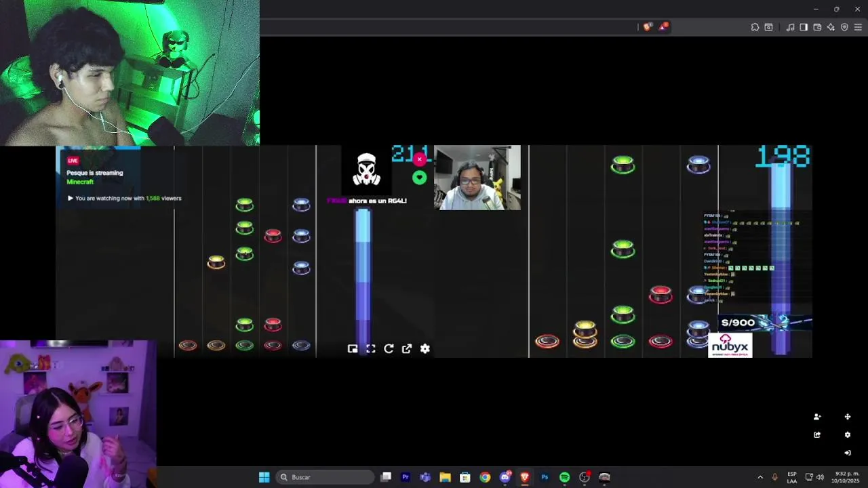Click the LIVE badge on the stream card
868x488 pixels.
point(73,161)
